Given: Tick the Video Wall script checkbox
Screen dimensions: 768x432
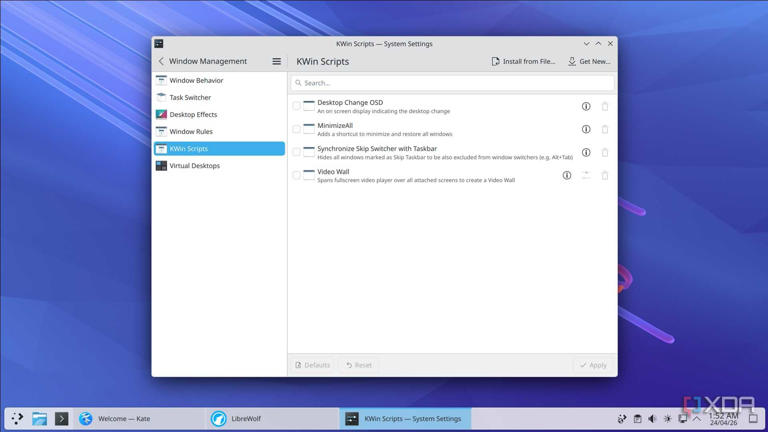Looking at the screenshot, I should click(296, 175).
